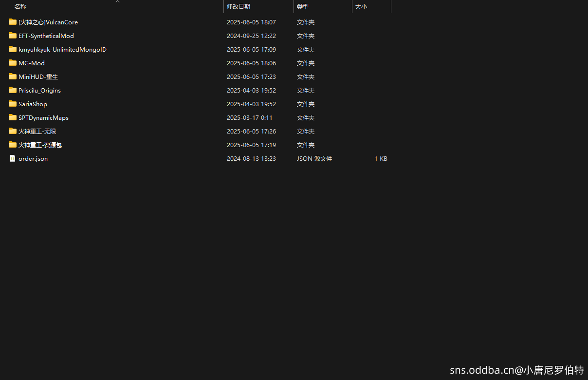Select the EFT-SyntheticalMod folder name

pos(46,36)
